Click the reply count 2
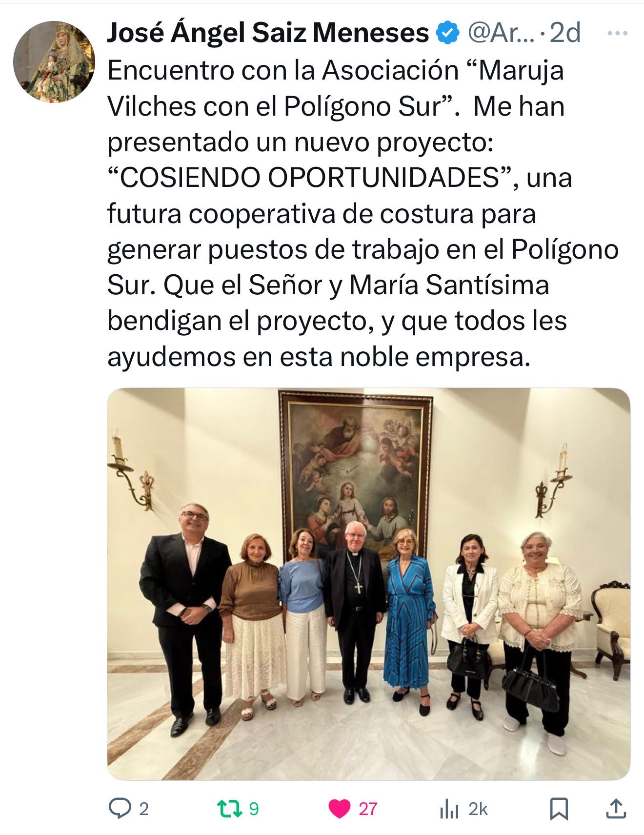644x835 pixels. pyautogui.click(x=143, y=809)
